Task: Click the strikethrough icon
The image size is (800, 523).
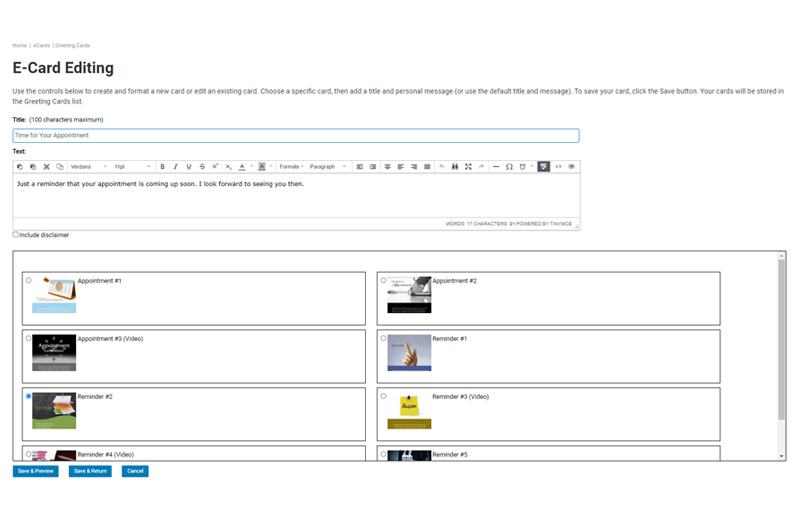Action: [x=202, y=167]
